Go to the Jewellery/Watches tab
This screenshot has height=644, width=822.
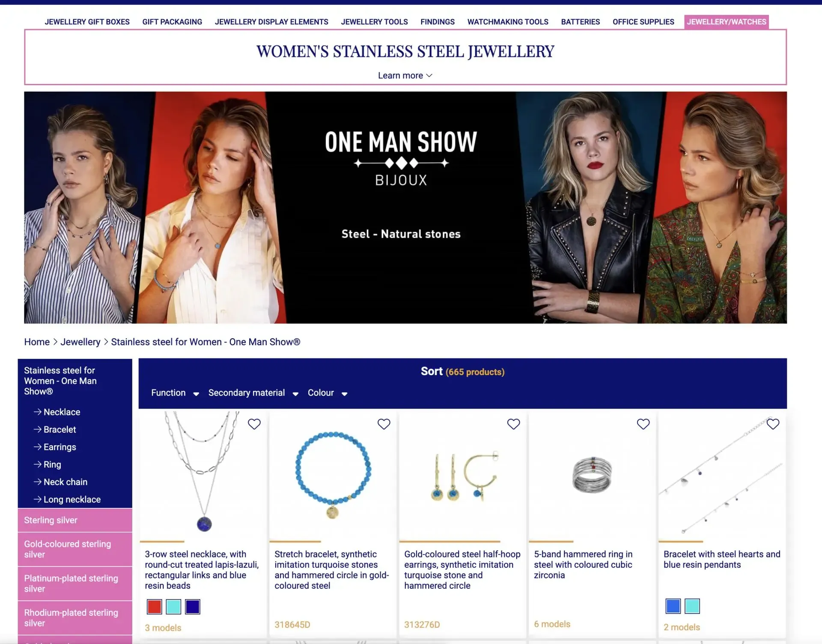point(727,22)
